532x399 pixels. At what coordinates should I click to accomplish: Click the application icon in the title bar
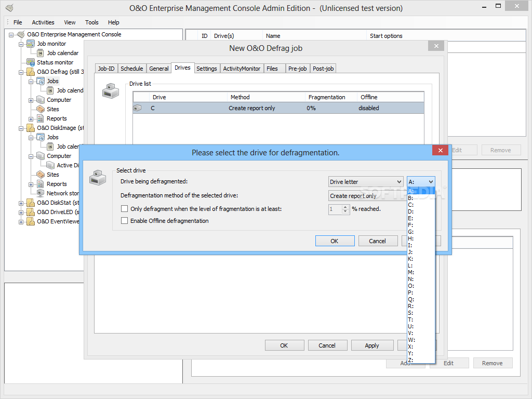pyautogui.click(x=9, y=8)
